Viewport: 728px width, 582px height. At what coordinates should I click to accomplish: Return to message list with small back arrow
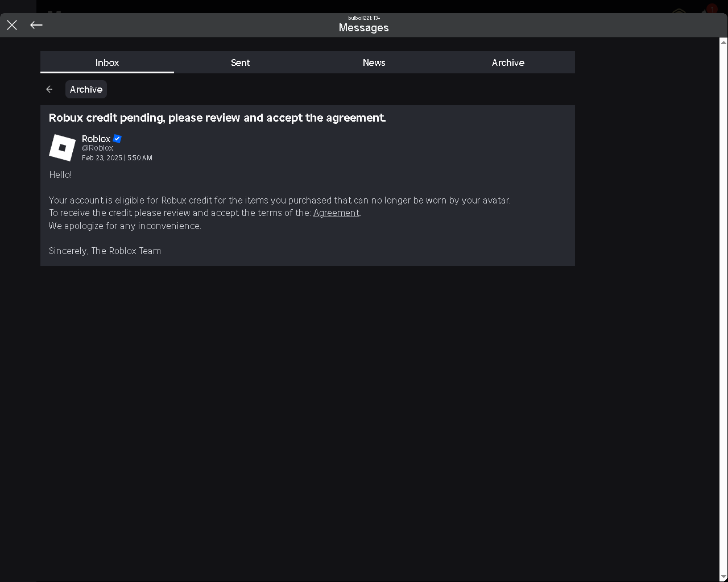tap(49, 89)
